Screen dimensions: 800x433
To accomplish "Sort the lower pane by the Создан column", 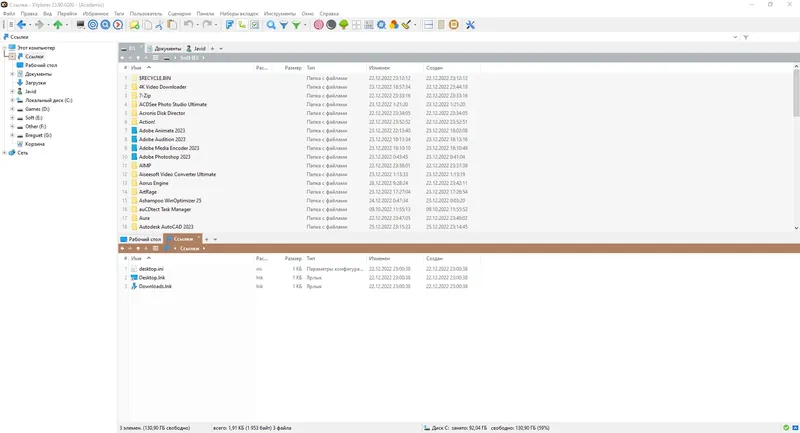I will tap(434, 259).
